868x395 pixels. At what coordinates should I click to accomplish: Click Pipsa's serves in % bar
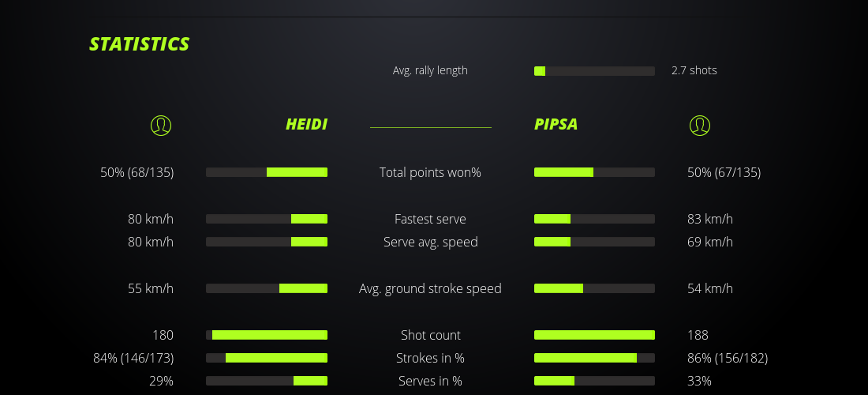[594, 381]
